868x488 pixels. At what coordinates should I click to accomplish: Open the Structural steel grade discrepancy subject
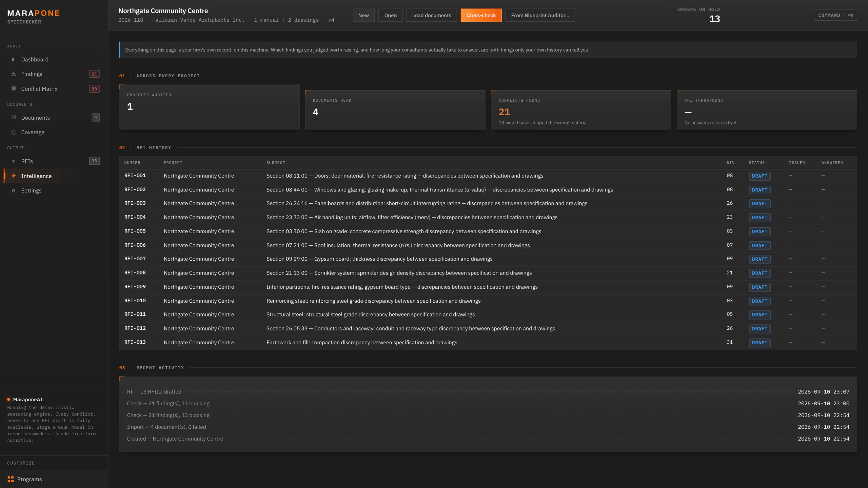371,314
